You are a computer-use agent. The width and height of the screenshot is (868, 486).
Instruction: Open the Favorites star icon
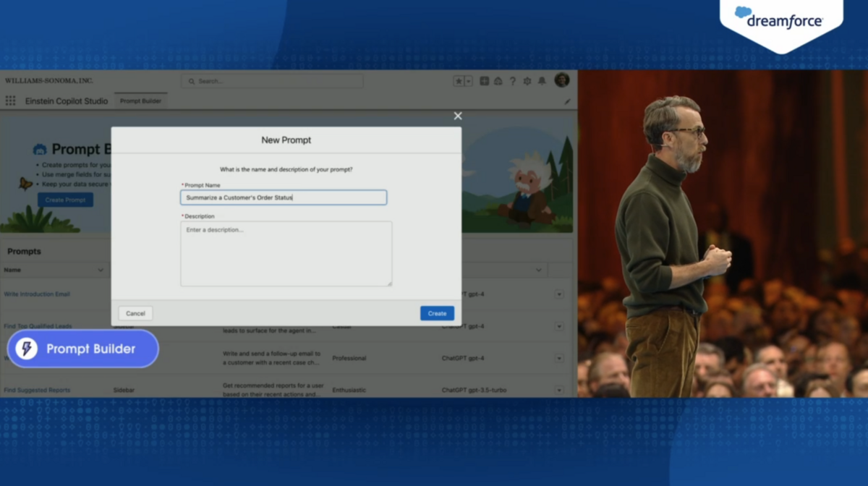coord(459,81)
